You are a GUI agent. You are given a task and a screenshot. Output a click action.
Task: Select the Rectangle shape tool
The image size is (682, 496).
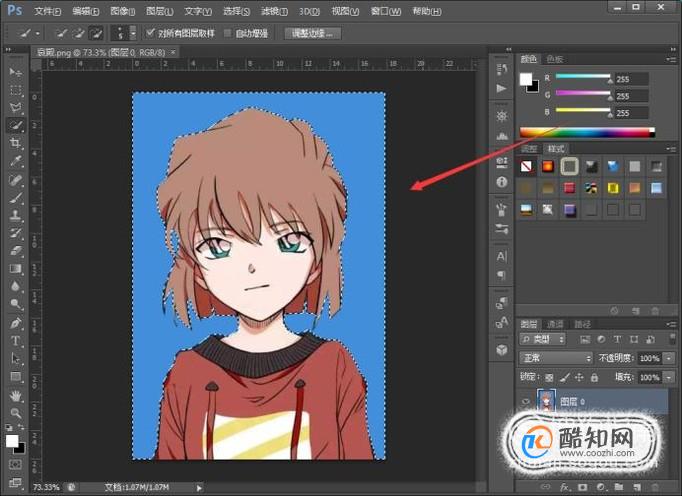[x=16, y=377]
